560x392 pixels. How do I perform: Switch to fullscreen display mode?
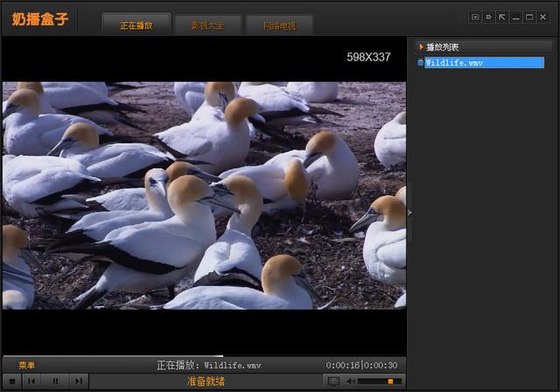[x=333, y=381]
